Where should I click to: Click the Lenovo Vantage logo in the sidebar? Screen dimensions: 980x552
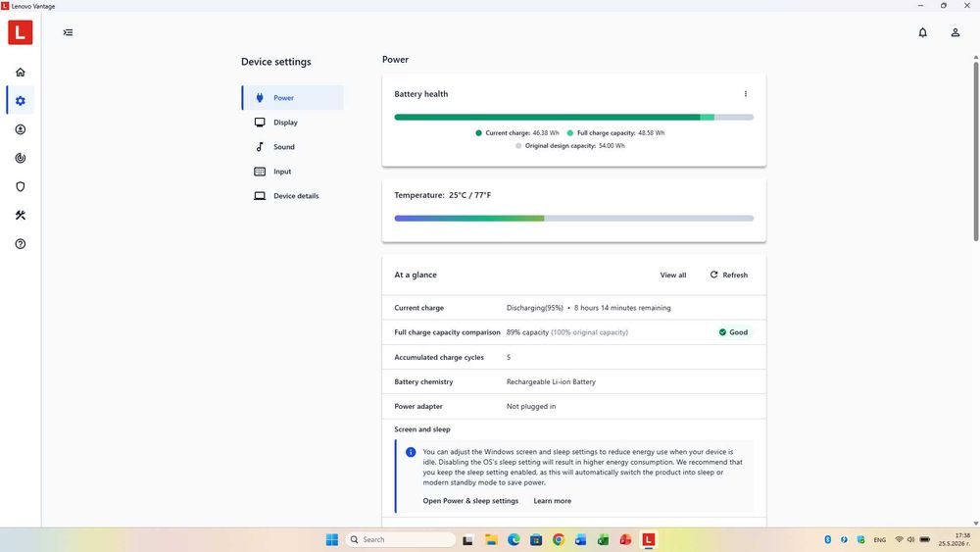click(20, 32)
